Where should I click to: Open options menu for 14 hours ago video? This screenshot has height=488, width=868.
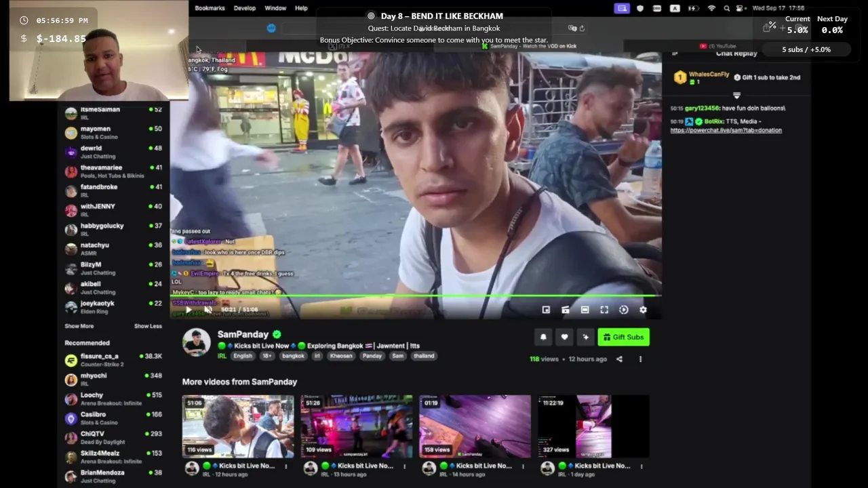(523, 466)
